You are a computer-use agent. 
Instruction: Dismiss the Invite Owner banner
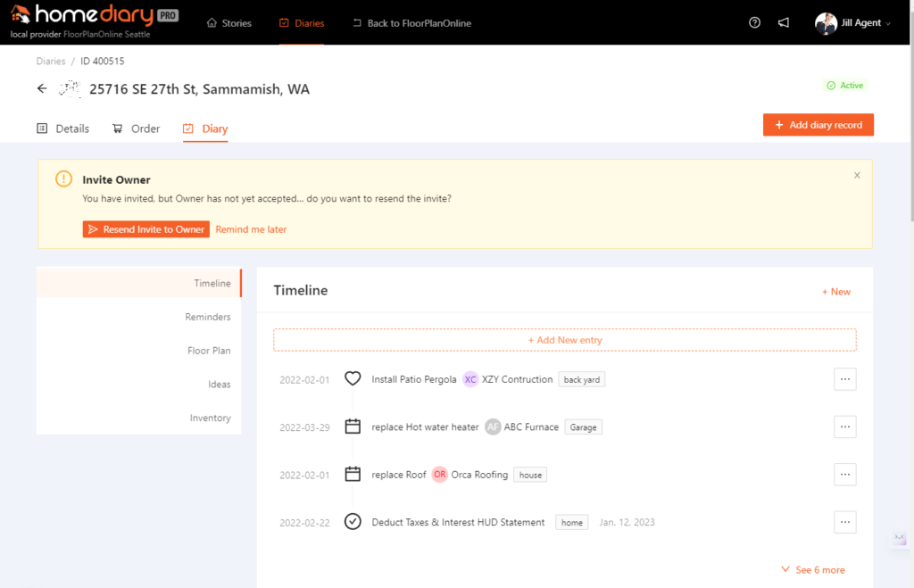click(x=857, y=176)
